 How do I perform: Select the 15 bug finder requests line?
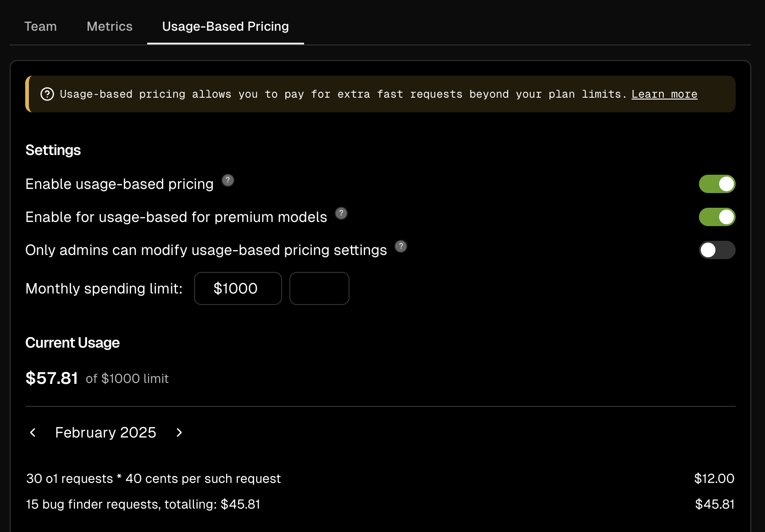(x=143, y=504)
